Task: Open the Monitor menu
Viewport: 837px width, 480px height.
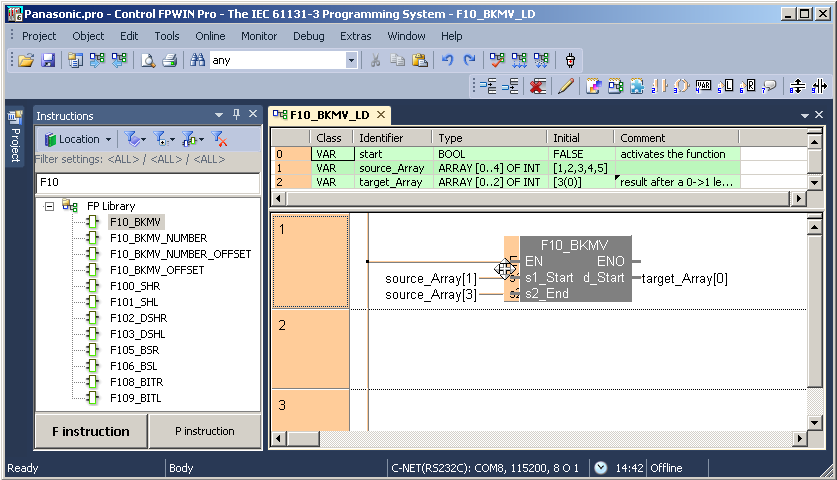Action: click(x=259, y=36)
